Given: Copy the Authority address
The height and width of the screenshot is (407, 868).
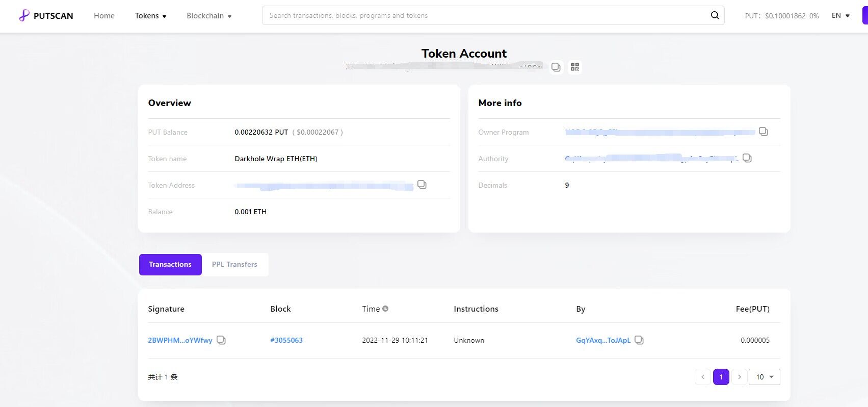Looking at the screenshot, I should (x=747, y=158).
